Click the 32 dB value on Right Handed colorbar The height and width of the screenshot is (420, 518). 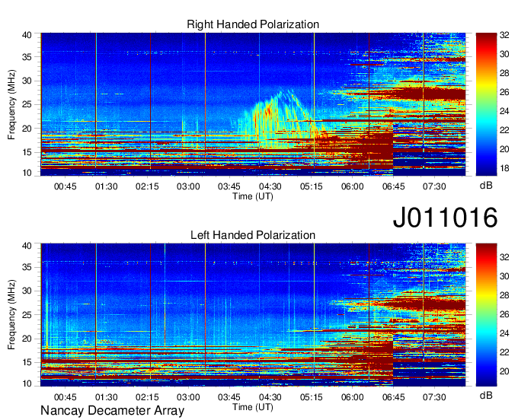pos(504,35)
